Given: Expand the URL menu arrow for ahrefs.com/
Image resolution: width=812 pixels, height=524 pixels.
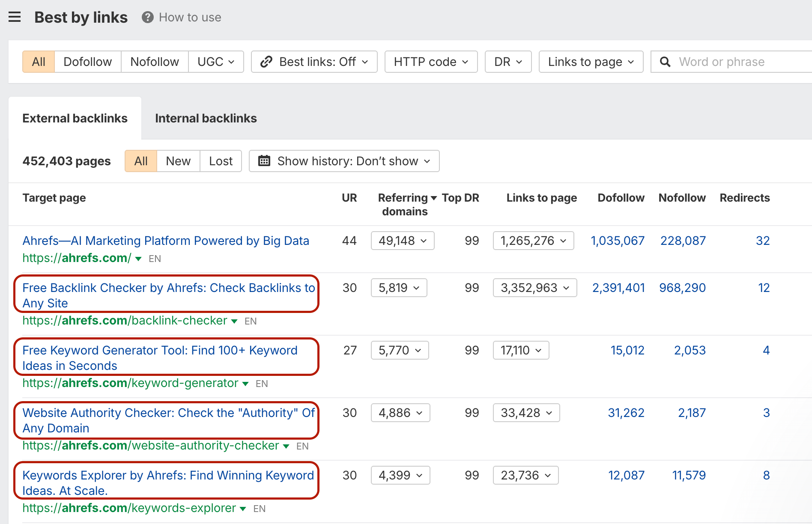Looking at the screenshot, I should point(138,259).
